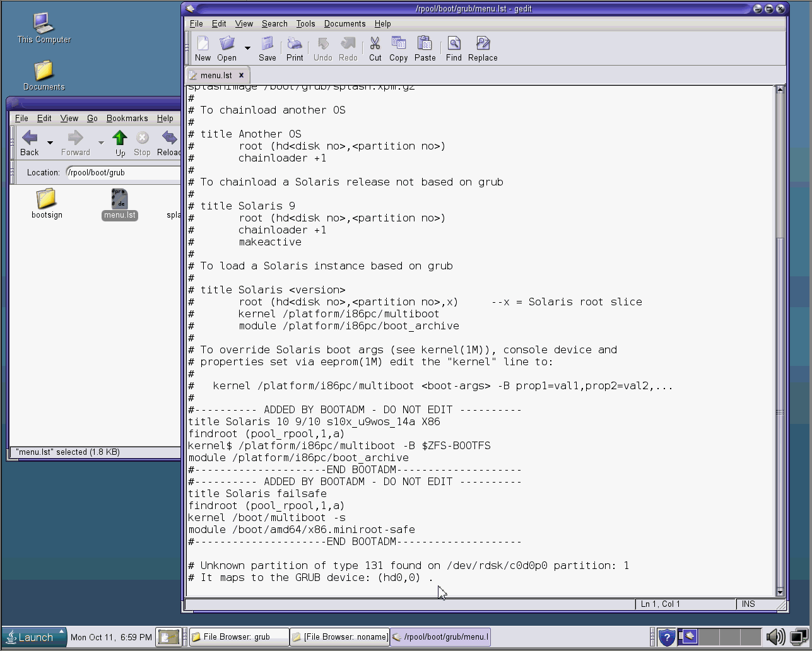Open the File Browser's Go menu
This screenshot has width=812, height=651.
92,118
